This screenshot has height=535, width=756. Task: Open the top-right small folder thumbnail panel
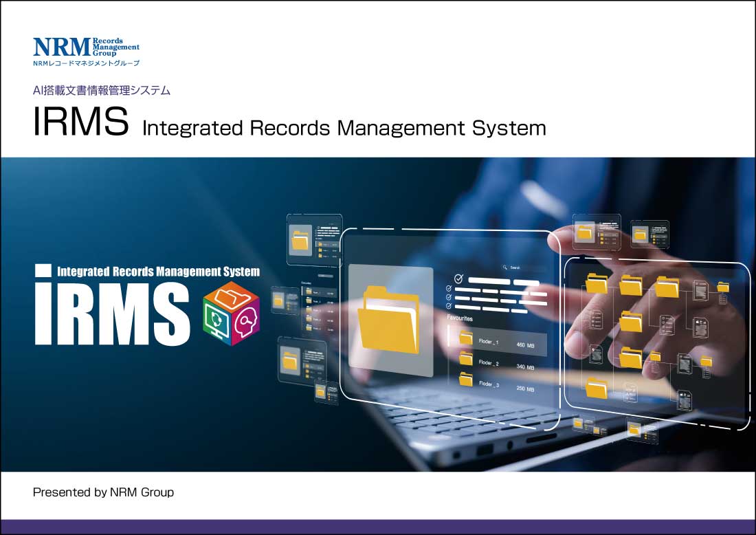click(649, 234)
